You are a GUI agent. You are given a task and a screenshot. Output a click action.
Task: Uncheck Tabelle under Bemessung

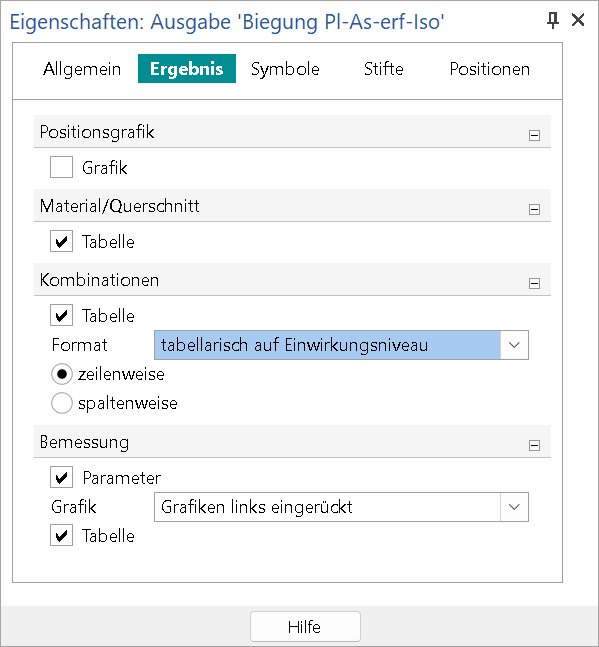click(x=61, y=535)
